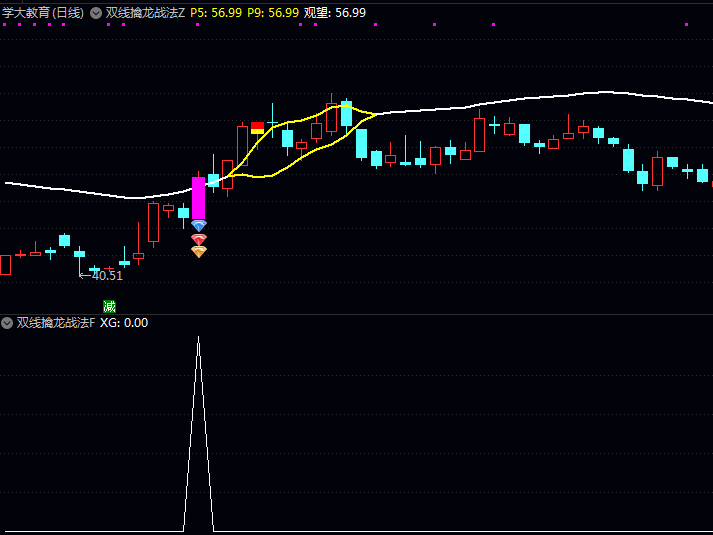This screenshot has width=713, height=535.
Task: Click the white spike peak in XG indicator
Action: (198, 338)
